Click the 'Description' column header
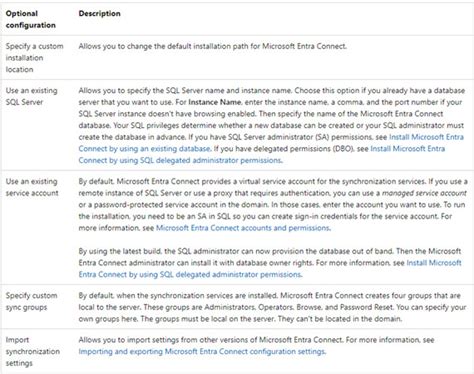The height and width of the screenshot is (374, 474). tap(99, 14)
